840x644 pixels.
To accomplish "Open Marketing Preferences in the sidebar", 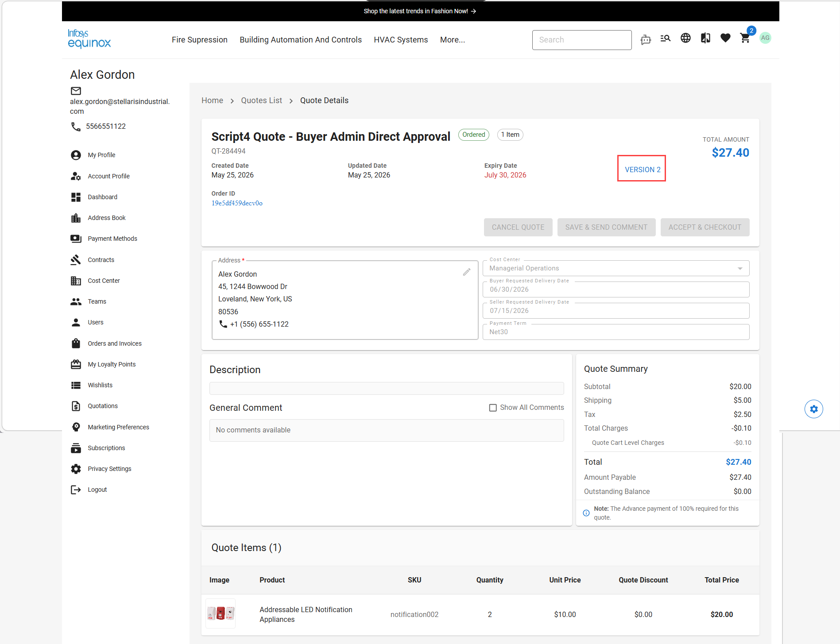I will coord(118,427).
